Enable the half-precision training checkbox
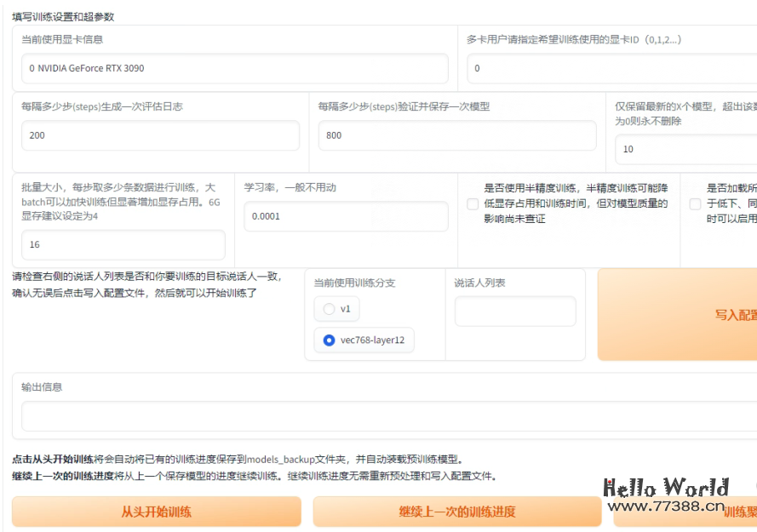This screenshot has width=757, height=532. [473, 203]
